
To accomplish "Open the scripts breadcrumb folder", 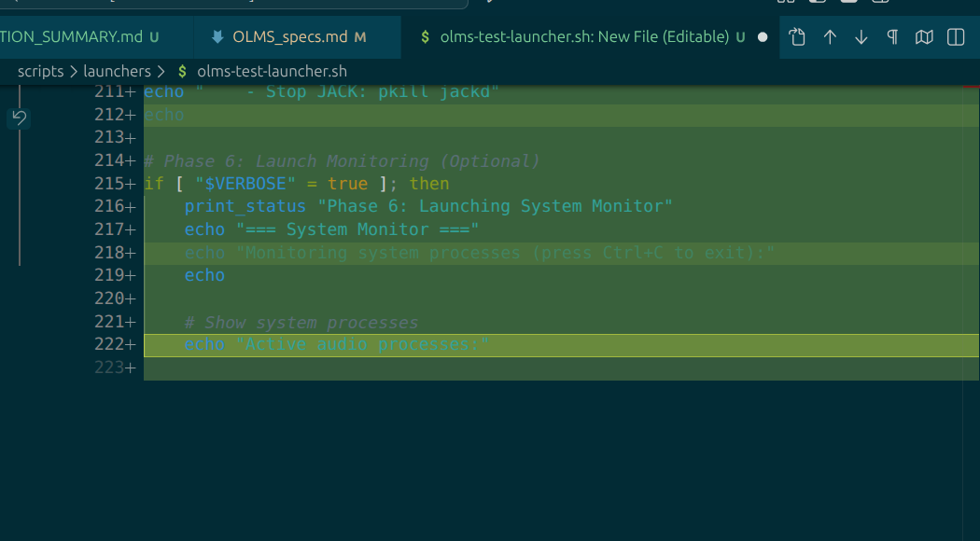I will [40, 71].
